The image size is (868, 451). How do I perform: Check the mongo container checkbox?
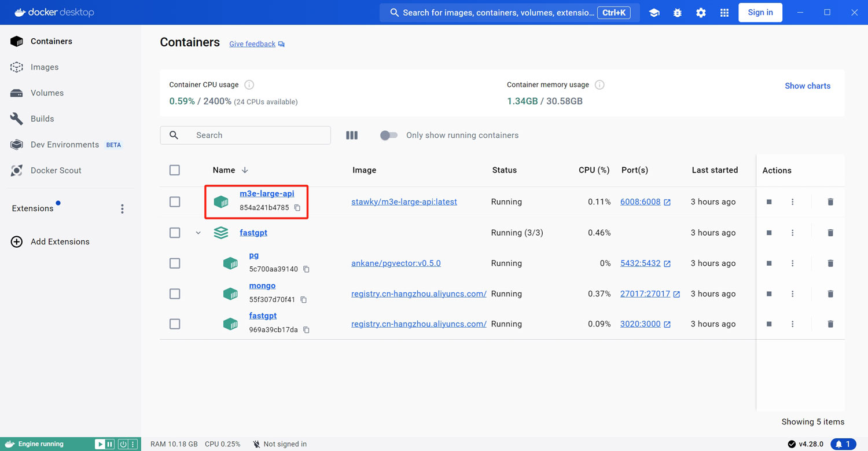coord(175,294)
